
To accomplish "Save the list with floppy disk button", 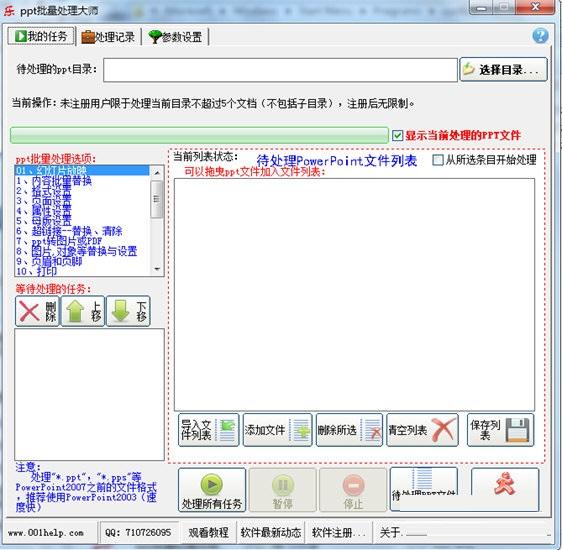I will point(500,430).
